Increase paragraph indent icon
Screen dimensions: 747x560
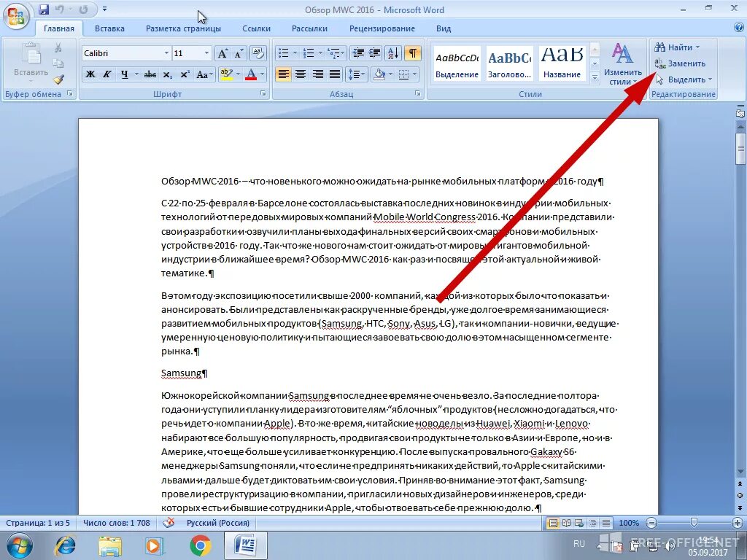pos(375,52)
